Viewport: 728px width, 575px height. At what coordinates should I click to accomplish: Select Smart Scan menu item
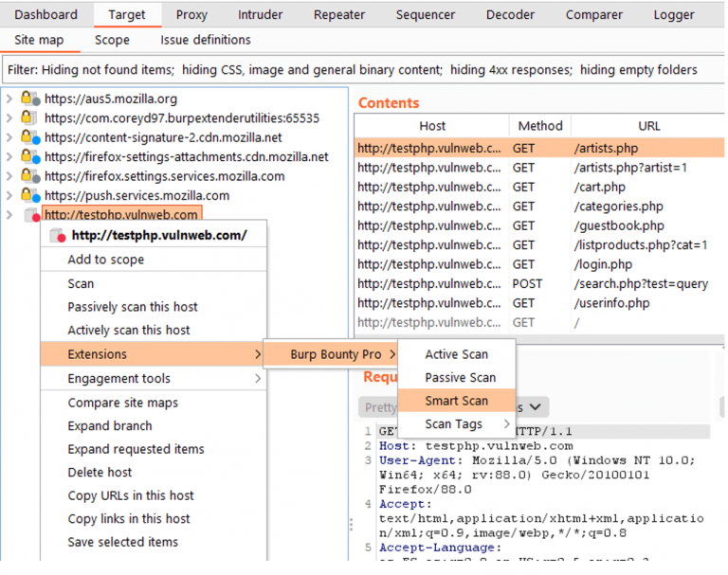point(457,401)
